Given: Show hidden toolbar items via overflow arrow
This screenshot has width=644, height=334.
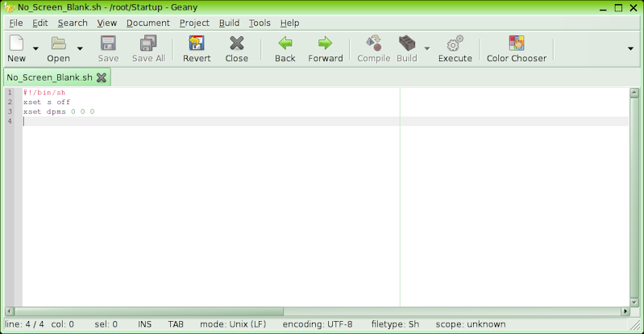Looking at the screenshot, I should [x=631, y=48].
